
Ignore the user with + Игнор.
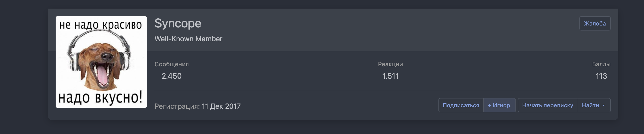(x=500, y=105)
